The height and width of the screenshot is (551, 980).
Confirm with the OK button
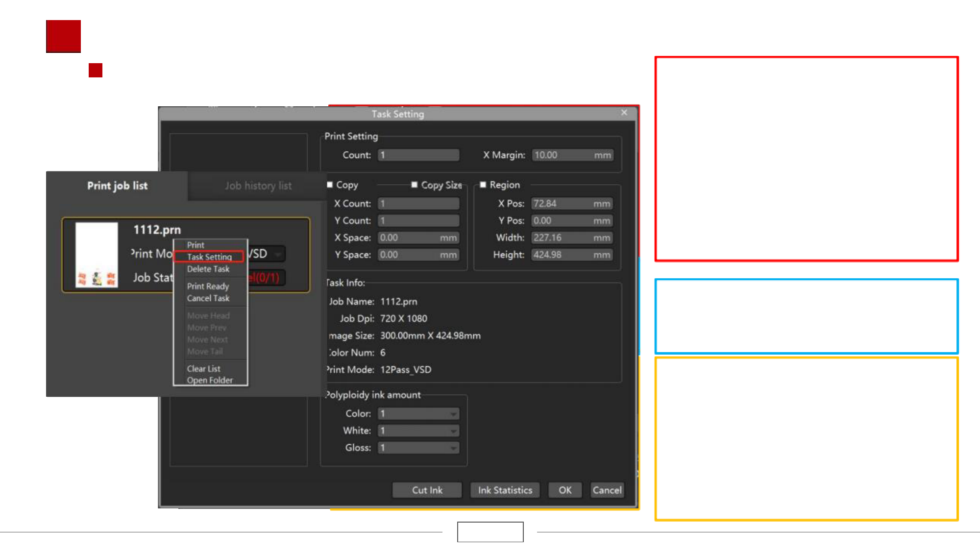pos(565,490)
